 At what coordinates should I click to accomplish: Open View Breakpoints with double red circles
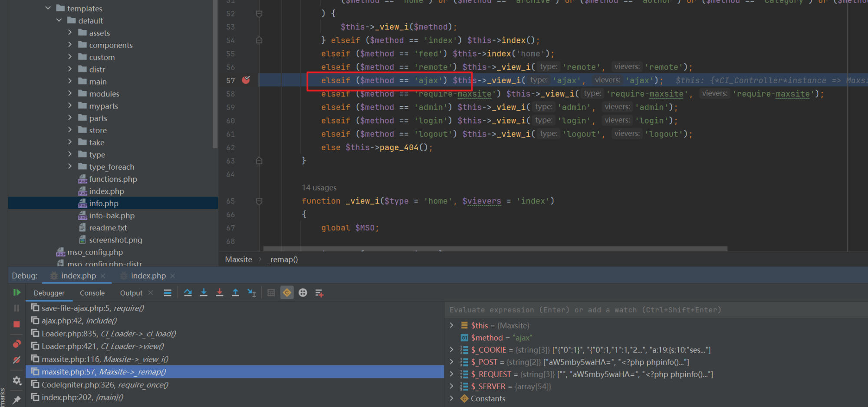pos(16,344)
